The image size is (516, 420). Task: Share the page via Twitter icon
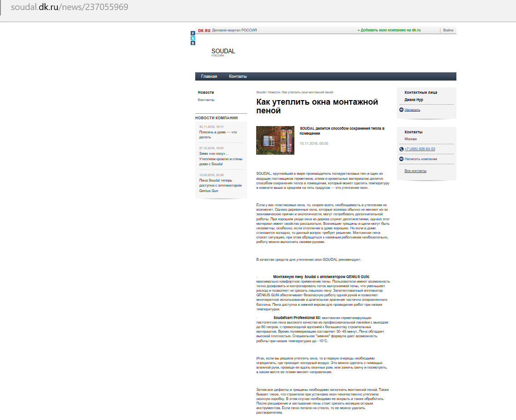[193, 38]
